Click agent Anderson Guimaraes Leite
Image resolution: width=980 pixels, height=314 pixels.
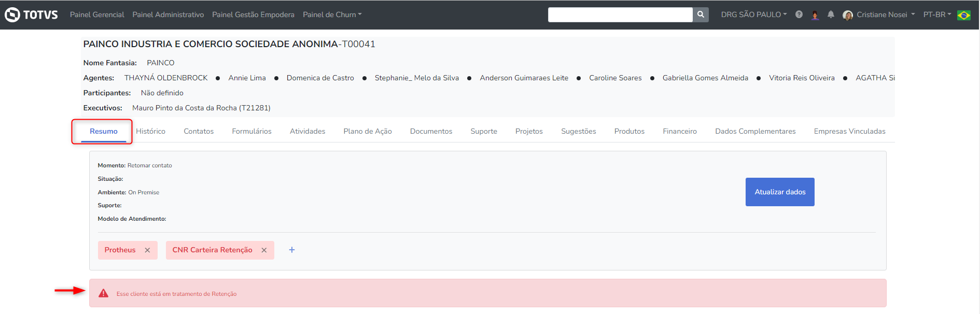[524, 78]
